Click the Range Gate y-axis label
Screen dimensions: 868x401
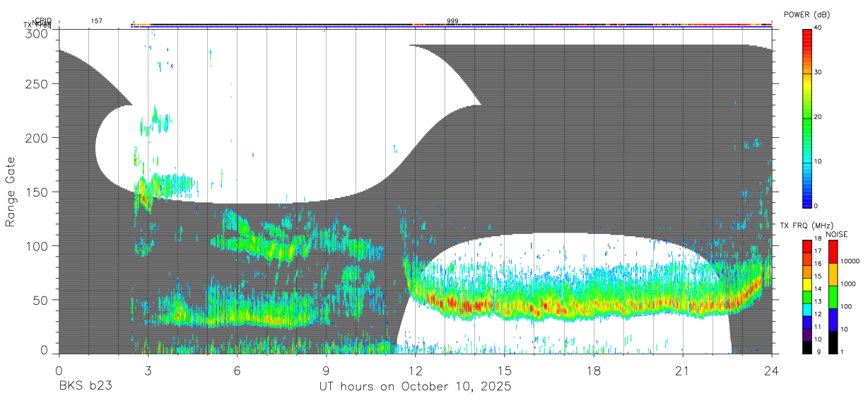pyautogui.click(x=11, y=192)
